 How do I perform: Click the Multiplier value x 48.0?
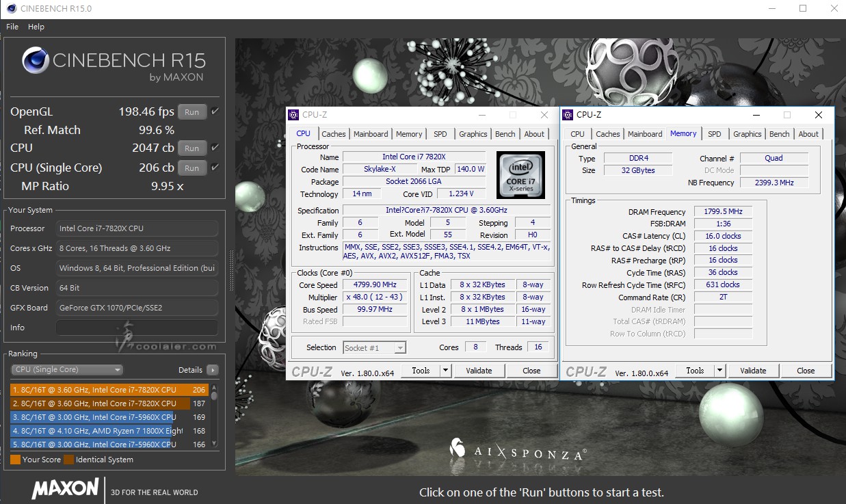pos(376,297)
